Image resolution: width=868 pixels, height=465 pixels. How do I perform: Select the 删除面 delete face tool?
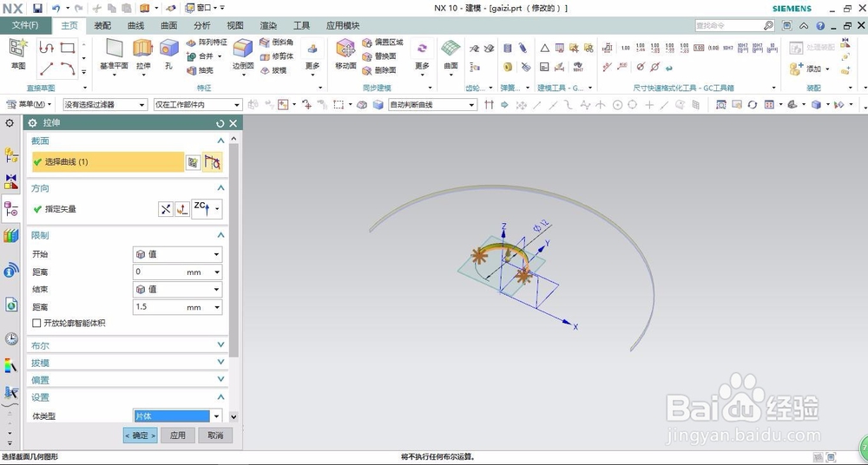(x=379, y=70)
